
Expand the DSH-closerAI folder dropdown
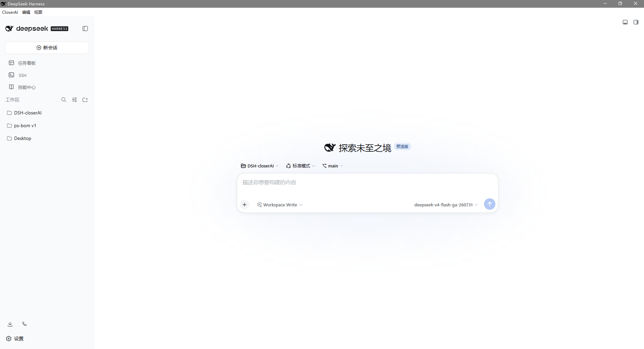pyautogui.click(x=260, y=166)
